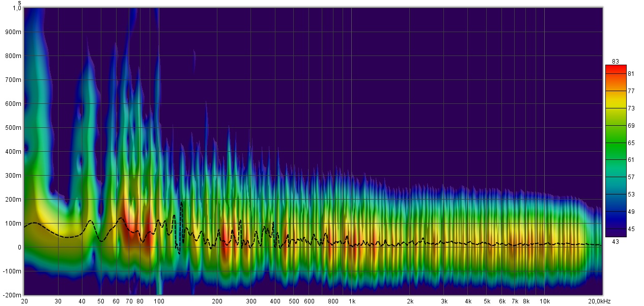644x306 pixels.
Task: Click the 7k frequency axis label
Action: coord(515,301)
